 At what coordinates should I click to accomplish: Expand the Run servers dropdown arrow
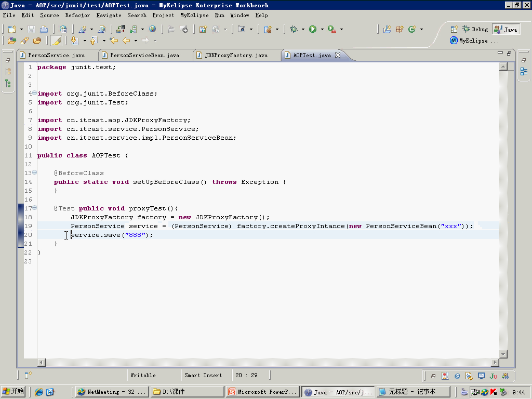coord(142,30)
